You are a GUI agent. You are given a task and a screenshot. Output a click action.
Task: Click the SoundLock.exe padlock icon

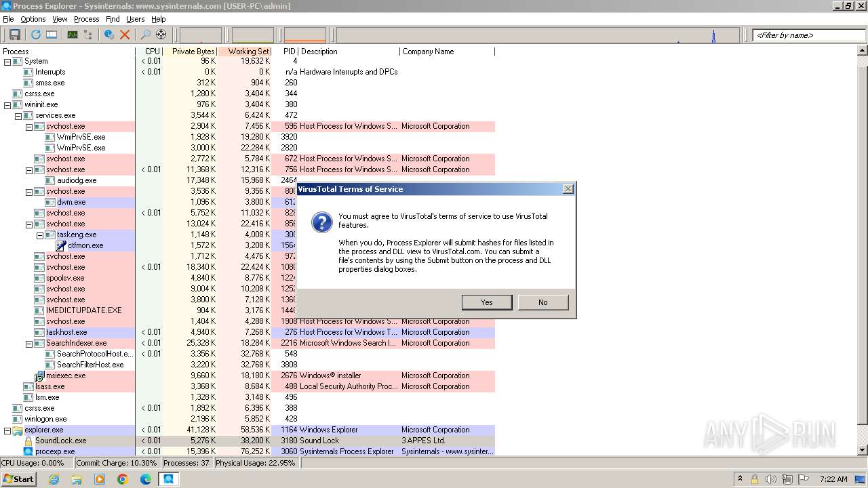[28, 441]
